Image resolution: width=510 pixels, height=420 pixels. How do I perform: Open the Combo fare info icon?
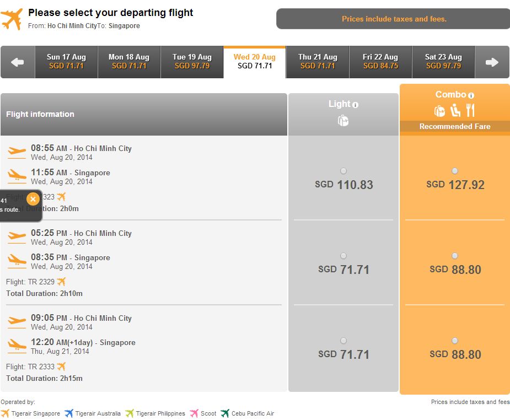pos(471,95)
